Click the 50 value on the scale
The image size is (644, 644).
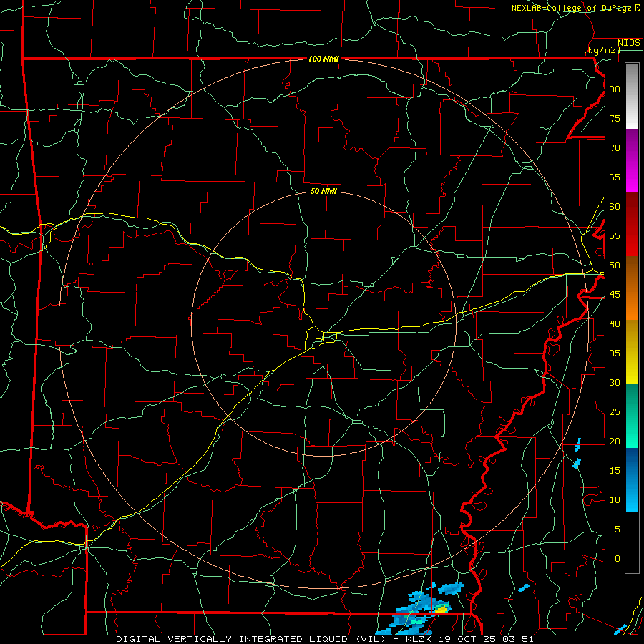pos(615,265)
